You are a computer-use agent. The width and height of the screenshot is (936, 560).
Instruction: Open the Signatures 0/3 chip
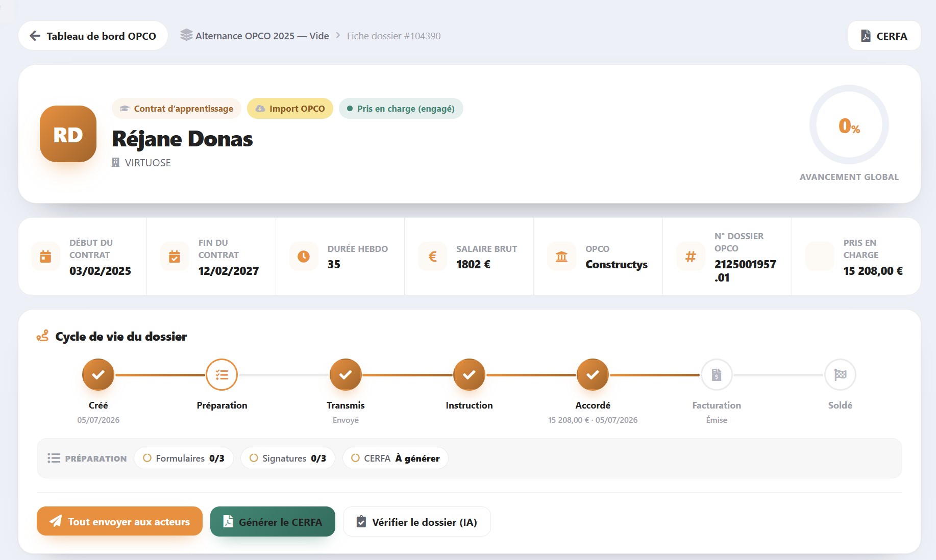coord(288,458)
